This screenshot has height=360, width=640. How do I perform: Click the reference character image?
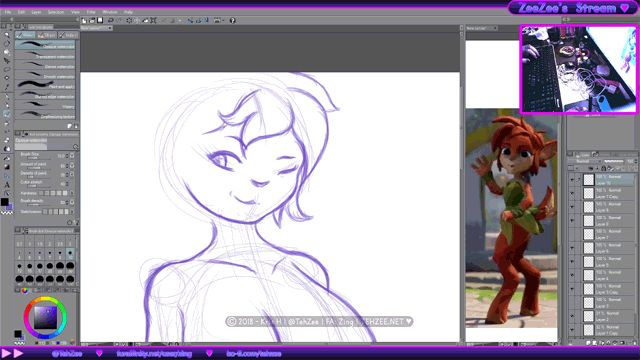511,218
